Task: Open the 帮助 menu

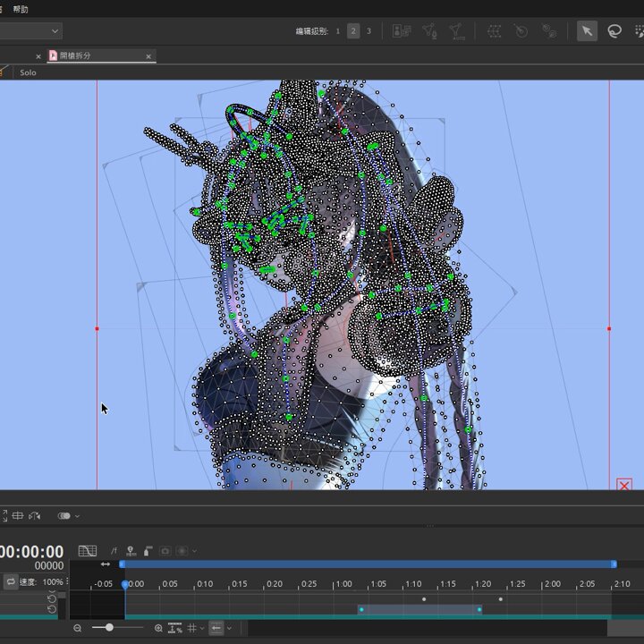Action: click(x=20, y=9)
